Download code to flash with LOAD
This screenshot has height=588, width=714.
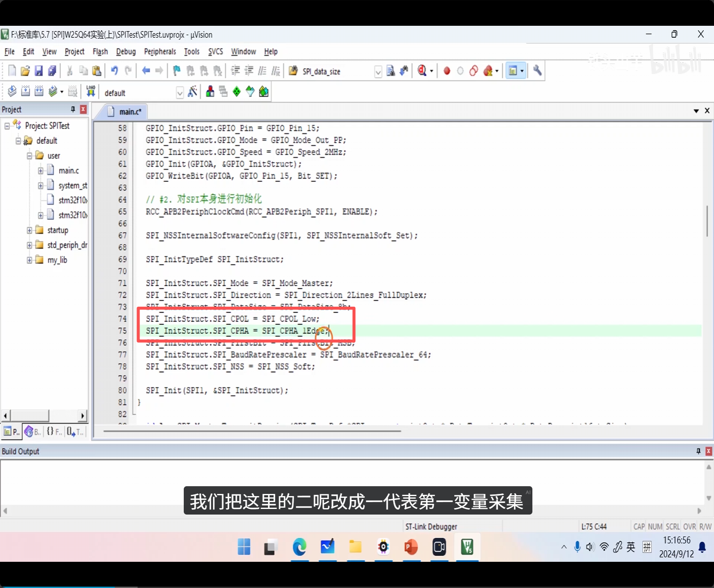pos(91,91)
